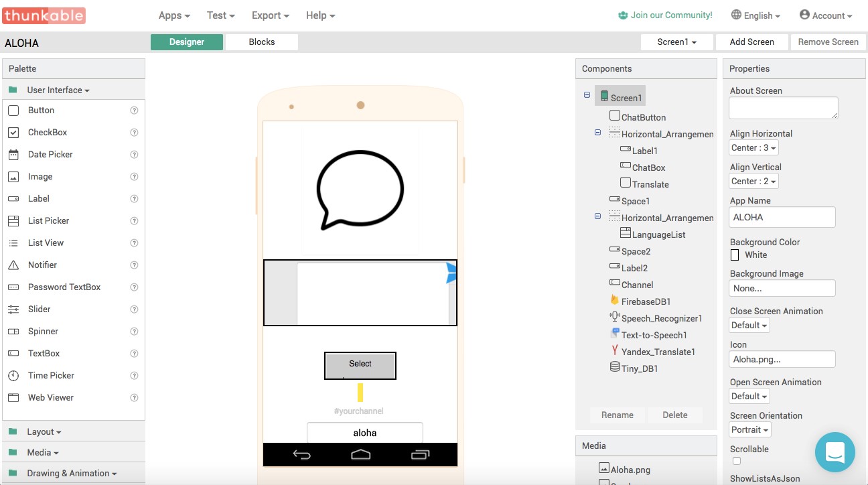The width and height of the screenshot is (868, 485).
Task: Select the Speech_Recognizer1 microphone icon
Action: (614, 318)
